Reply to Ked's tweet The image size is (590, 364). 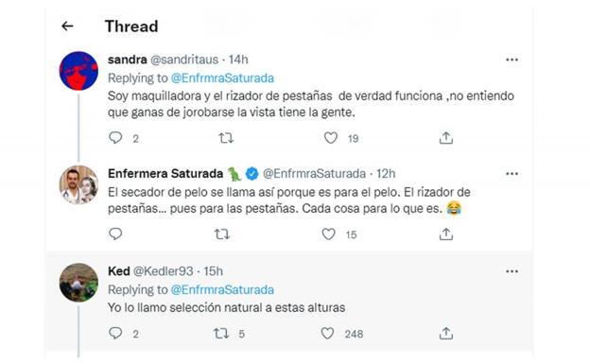tap(115, 333)
